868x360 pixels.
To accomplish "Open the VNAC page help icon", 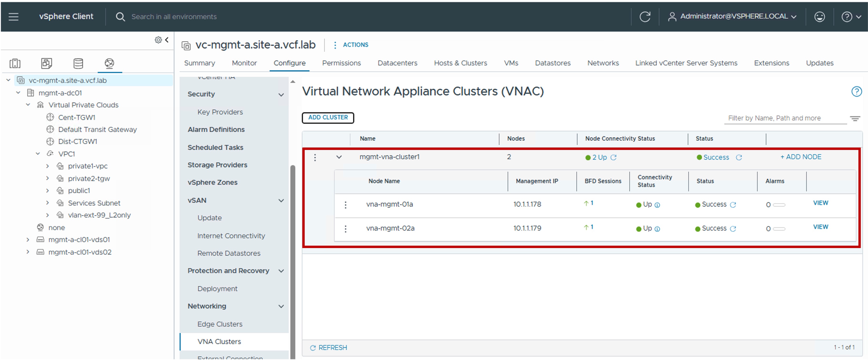I will (856, 91).
